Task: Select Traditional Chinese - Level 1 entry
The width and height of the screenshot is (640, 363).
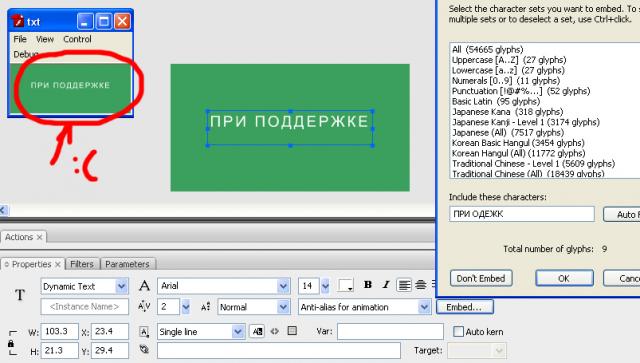Action: pos(533,164)
